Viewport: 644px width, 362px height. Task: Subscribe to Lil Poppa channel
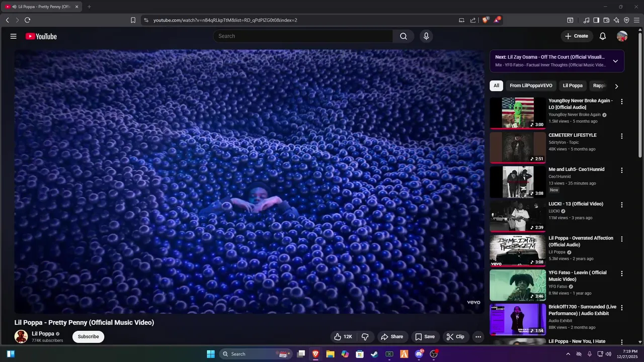(88, 337)
